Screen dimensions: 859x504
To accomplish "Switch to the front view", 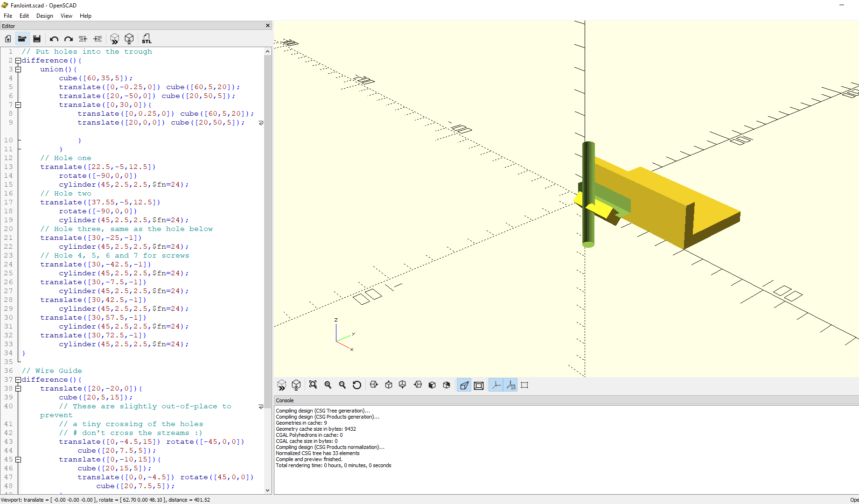I will (x=432, y=385).
